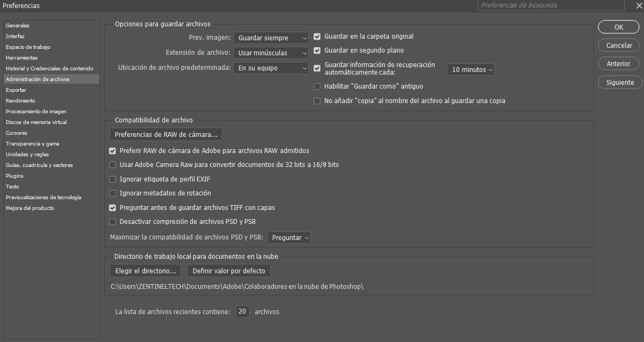Click the recent files count field 20

(242, 311)
